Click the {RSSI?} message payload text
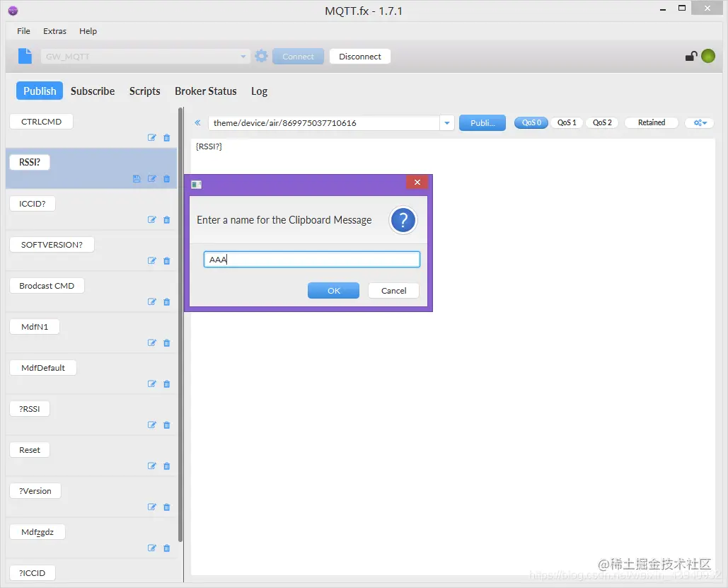This screenshot has height=588, width=728. [209, 146]
